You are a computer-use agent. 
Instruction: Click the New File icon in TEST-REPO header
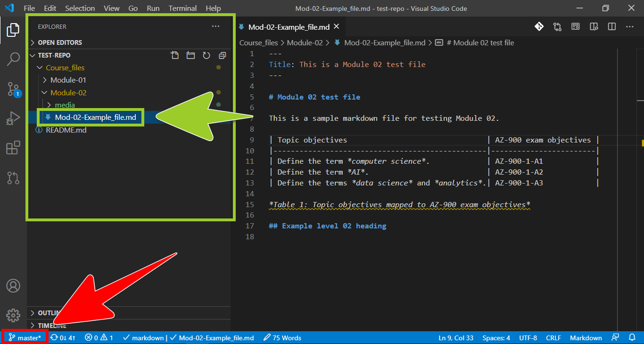point(175,55)
